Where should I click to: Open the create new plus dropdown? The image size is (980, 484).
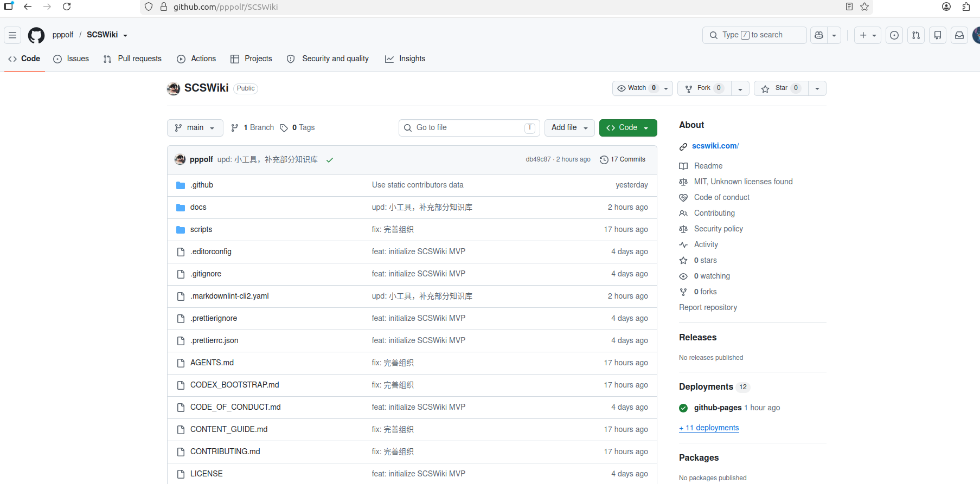868,35
